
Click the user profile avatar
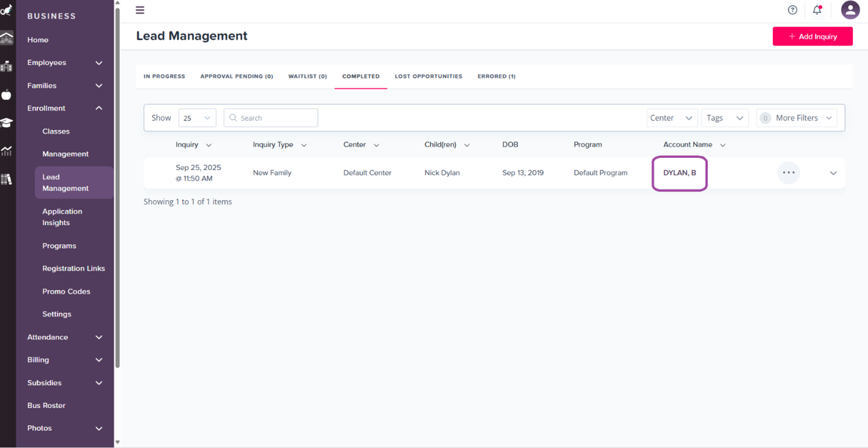(849, 10)
